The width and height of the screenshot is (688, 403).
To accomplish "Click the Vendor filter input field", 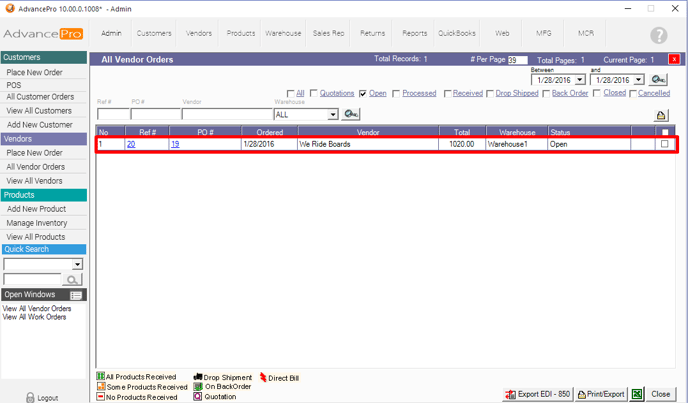I will click(226, 115).
